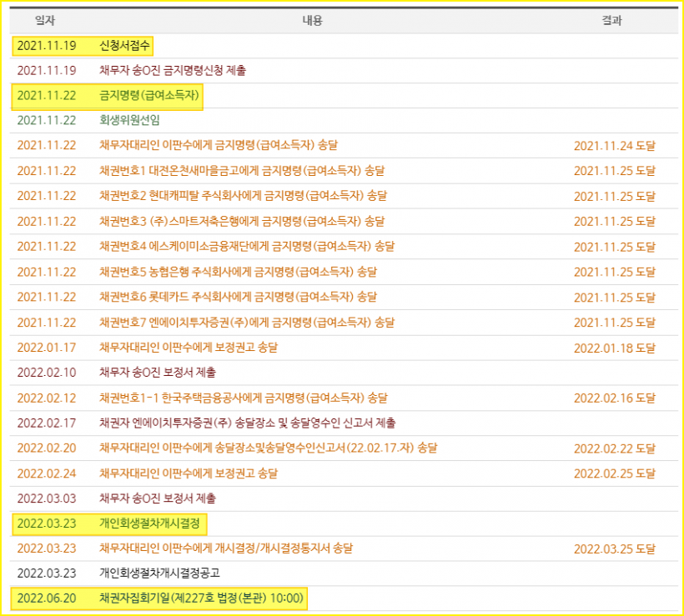Click the 2022.01.18 도달 result
Image resolution: width=684 pixels, height=616 pixels.
pyautogui.click(x=615, y=348)
